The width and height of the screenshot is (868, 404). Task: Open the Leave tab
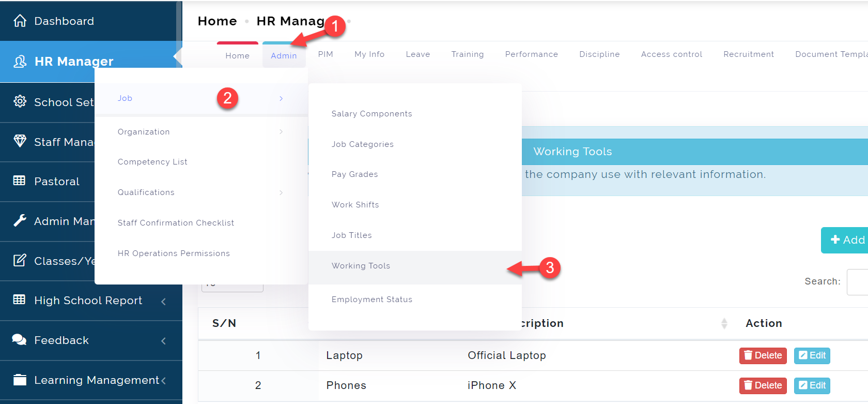418,54
